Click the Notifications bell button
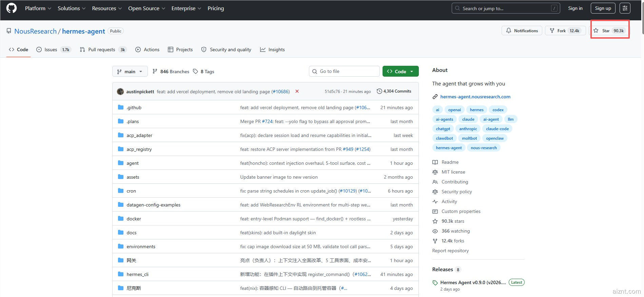This screenshot has width=644, height=297. coord(522,31)
